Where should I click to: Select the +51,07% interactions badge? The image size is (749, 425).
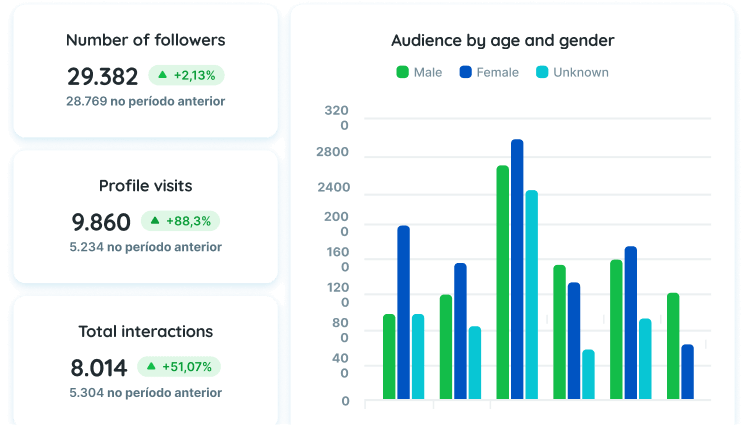pos(179,366)
